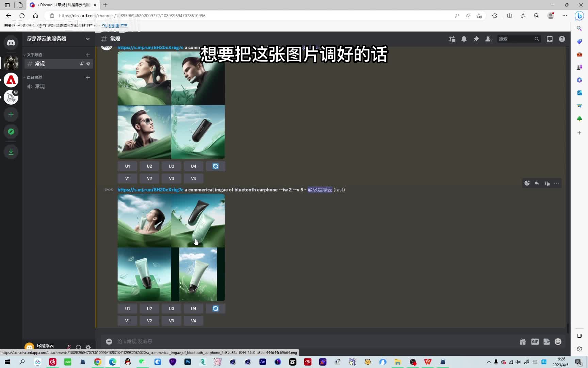Viewport: 588px width, 368px height.
Task: Expand the 尽是浮云的服务器 server dropdown
Action: tap(87, 39)
